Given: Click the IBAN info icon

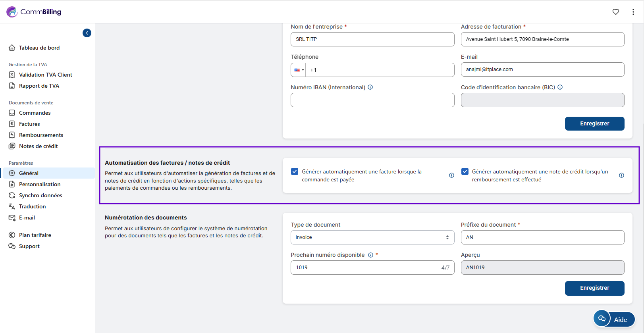Looking at the screenshot, I should (370, 87).
